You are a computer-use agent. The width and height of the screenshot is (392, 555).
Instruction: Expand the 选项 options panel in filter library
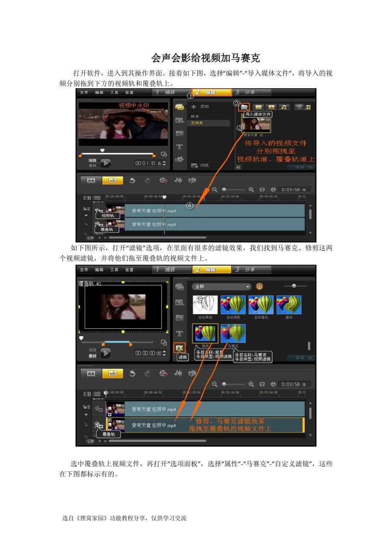pos(300,358)
